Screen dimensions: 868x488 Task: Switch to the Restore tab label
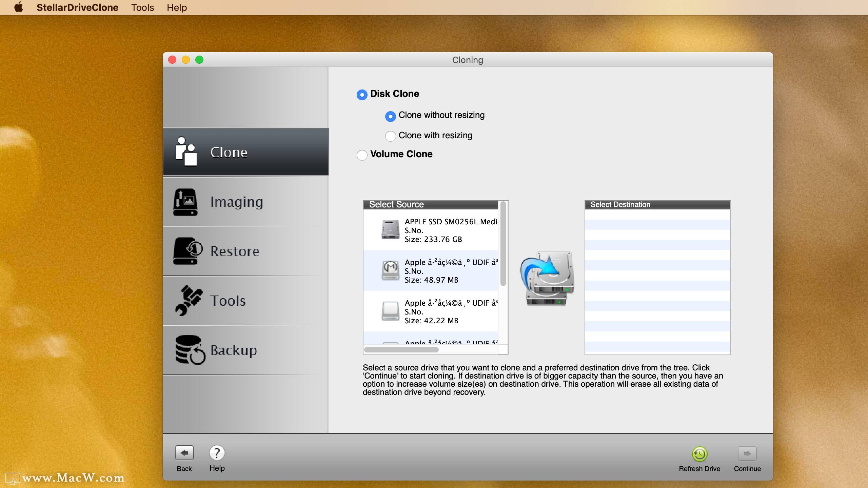[235, 251]
